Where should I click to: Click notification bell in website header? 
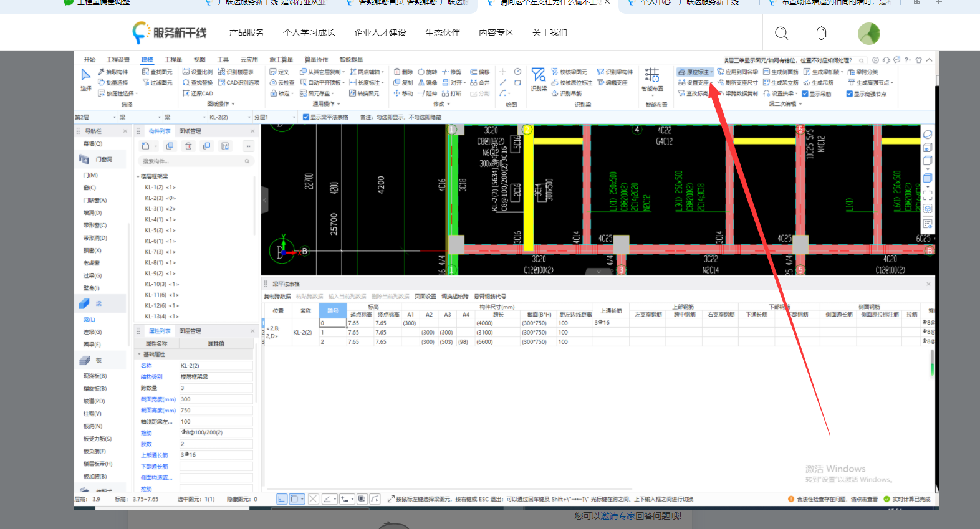(822, 33)
